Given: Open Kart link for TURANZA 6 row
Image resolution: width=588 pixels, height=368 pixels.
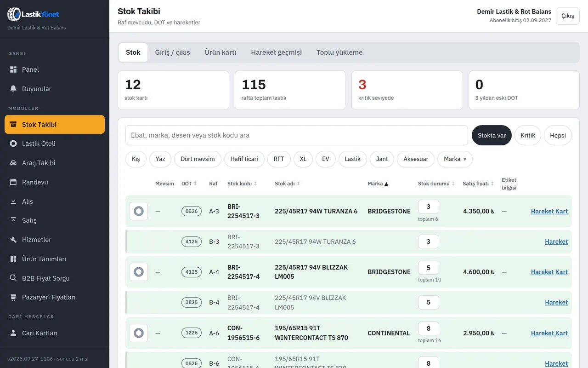Looking at the screenshot, I should point(561,211).
